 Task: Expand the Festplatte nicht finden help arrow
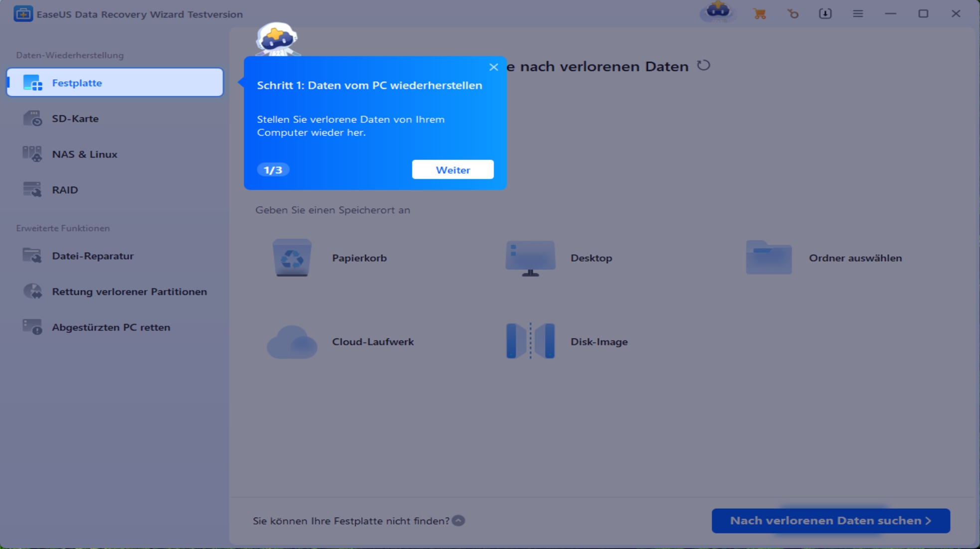coord(458,521)
